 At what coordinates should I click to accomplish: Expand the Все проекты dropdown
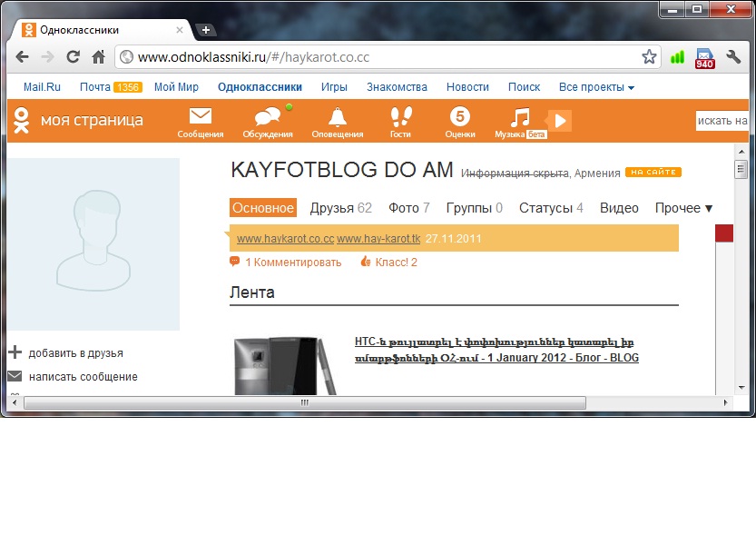(596, 87)
